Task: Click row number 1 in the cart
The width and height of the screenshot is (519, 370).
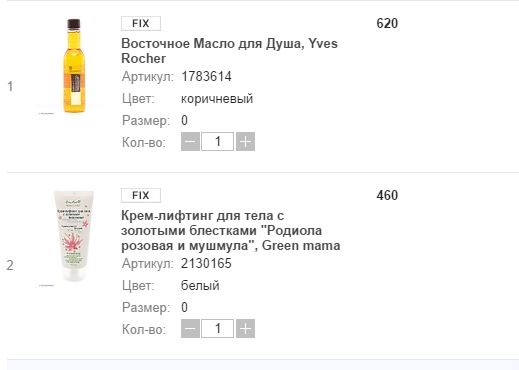Action: point(10,86)
